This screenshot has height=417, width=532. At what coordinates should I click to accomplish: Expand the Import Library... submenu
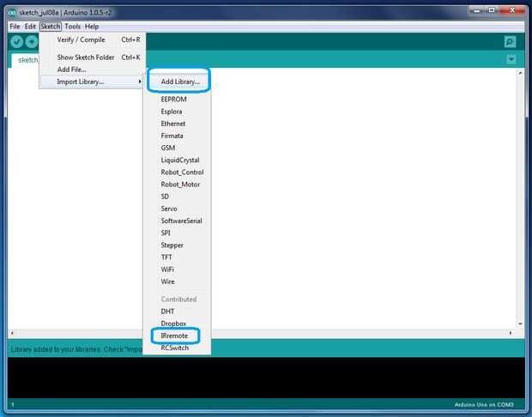click(x=93, y=82)
